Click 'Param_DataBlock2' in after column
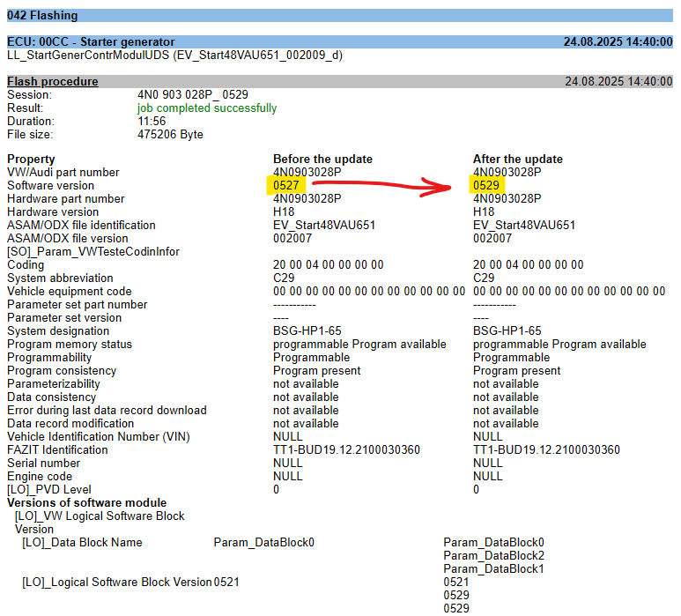The height and width of the screenshot is (616, 681). point(493,555)
